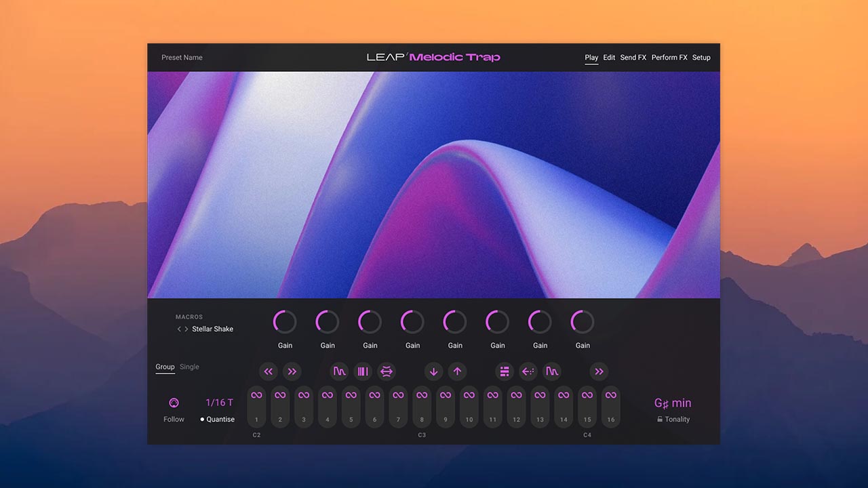
Task: Click the barcode-style pattern icon in the toolbar
Action: coord(363,371)
